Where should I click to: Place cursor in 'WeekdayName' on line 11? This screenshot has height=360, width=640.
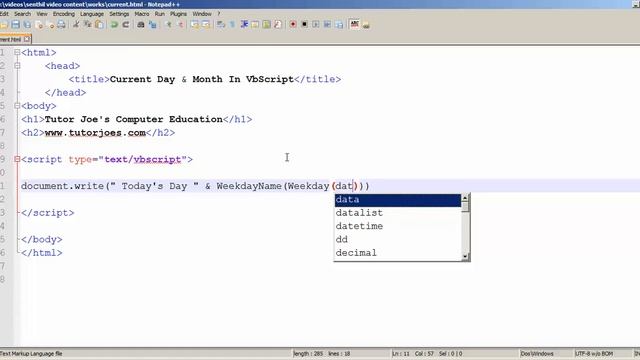pos(249,186)
